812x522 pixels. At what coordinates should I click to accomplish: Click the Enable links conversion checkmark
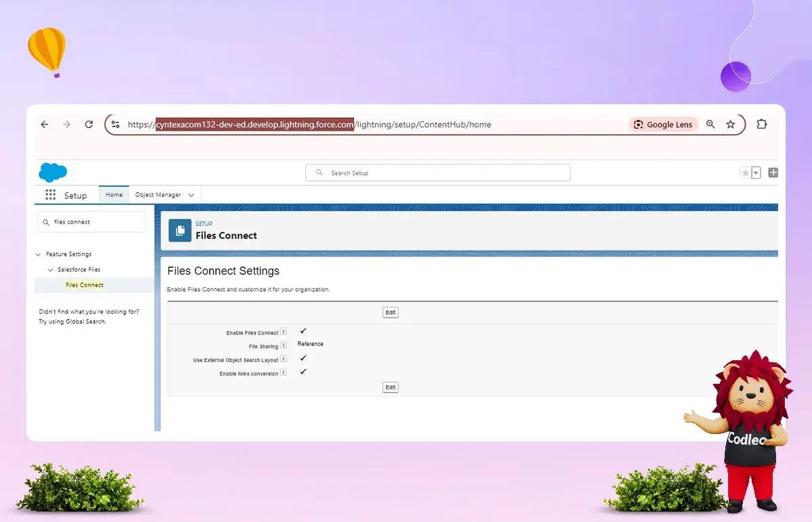tap(303, 372)
